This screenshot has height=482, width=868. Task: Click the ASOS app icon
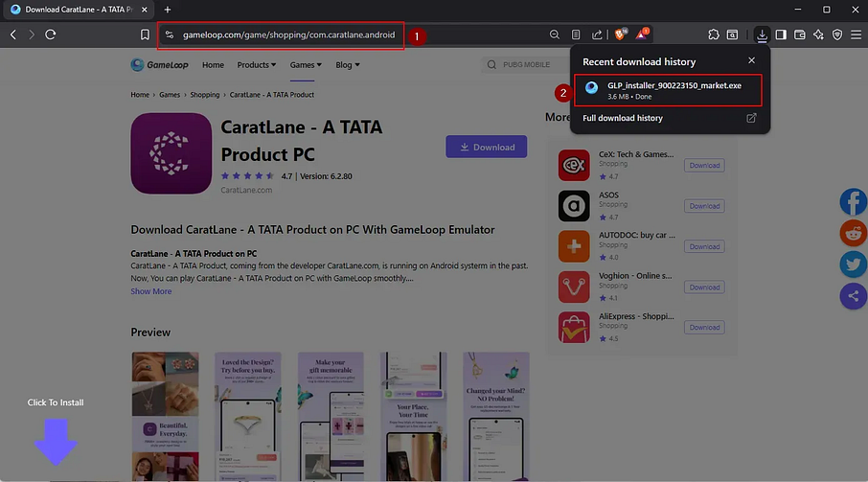(574, 206)
